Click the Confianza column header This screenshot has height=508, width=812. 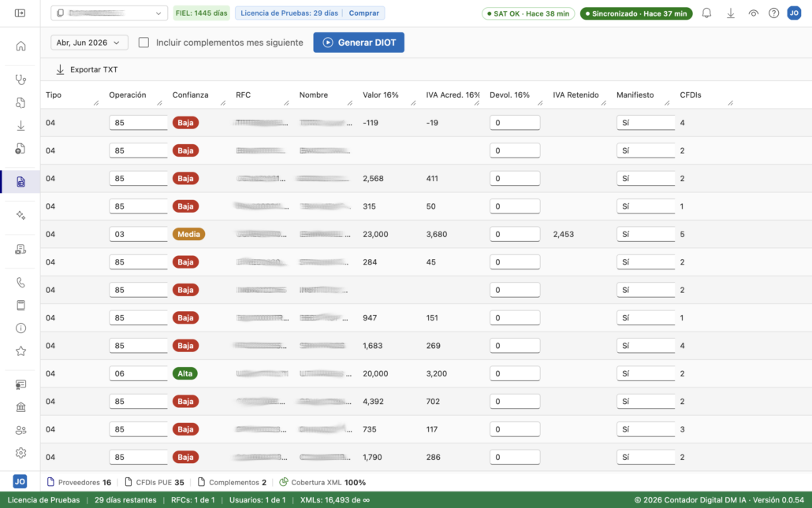[x=191, y=95]
